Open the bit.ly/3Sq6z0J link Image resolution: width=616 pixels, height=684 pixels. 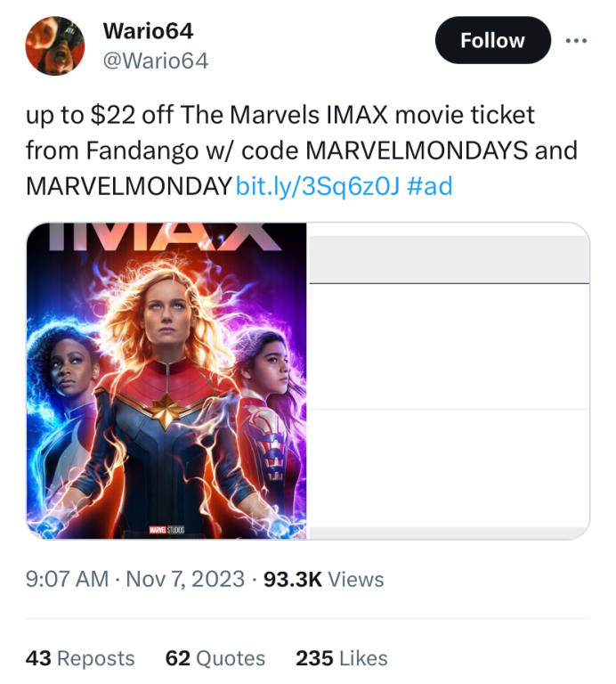(x=320, y=186)
